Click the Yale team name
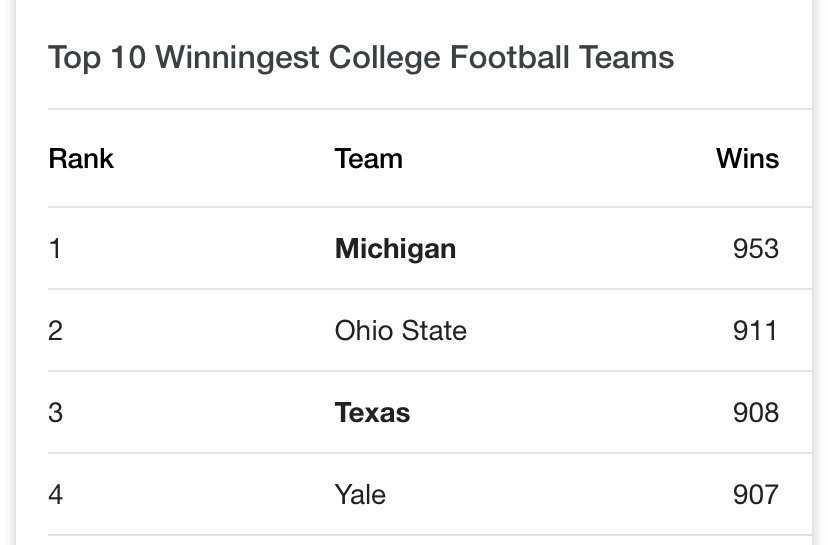The image size is (828, 545). [360, 495]
